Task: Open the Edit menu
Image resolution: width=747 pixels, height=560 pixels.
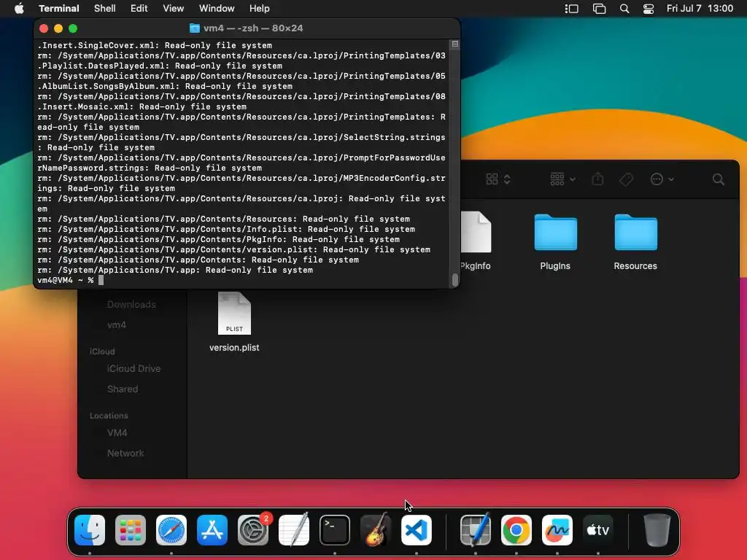Action: (x=139, y=9)
